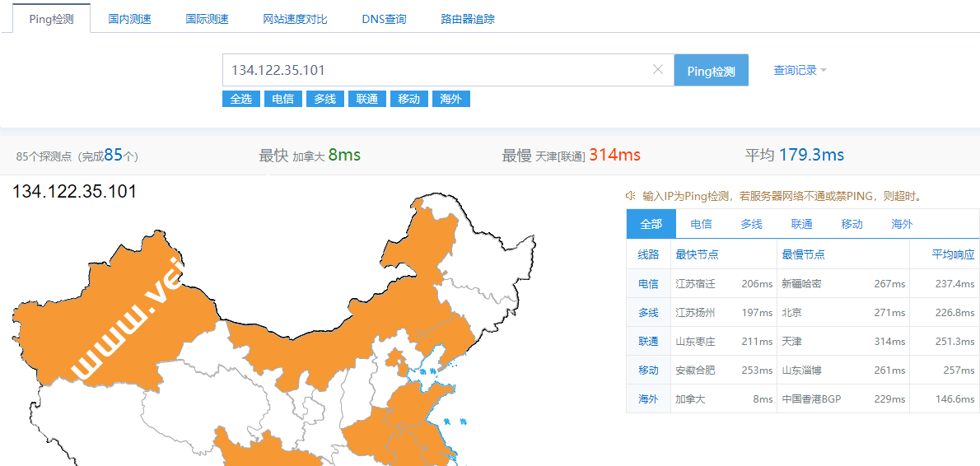Open the 国际测速 tab
The width and height of the screenshot is (980, 466).
point(207,19)
